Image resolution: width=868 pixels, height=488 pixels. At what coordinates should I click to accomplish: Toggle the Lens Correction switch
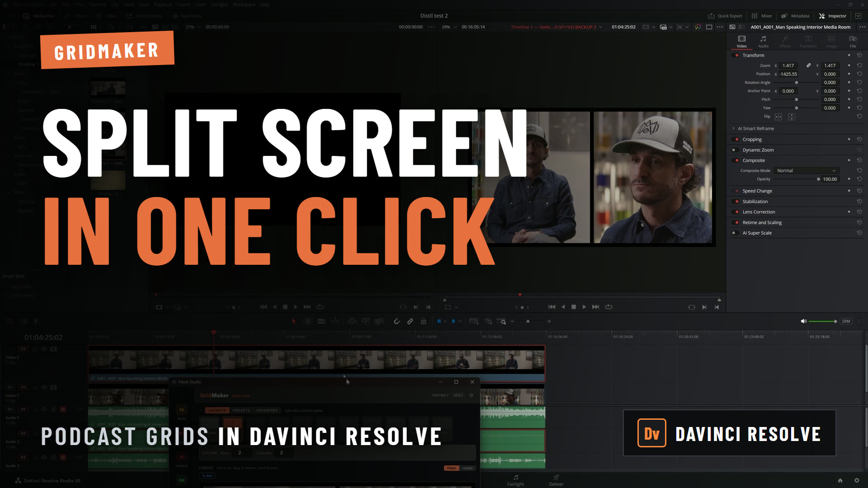click(x=736, y=212)
